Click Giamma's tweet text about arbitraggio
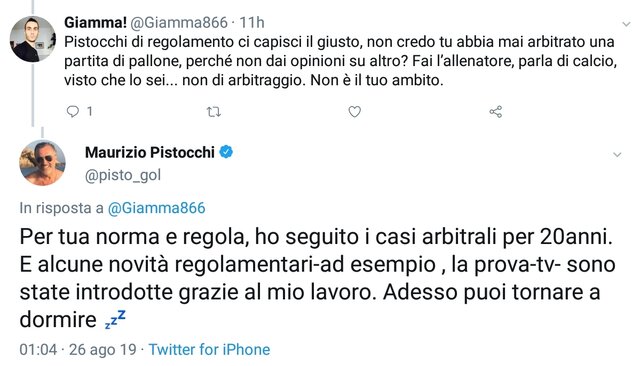Screen dimensions: 640x366 click(x=340, y=61)
